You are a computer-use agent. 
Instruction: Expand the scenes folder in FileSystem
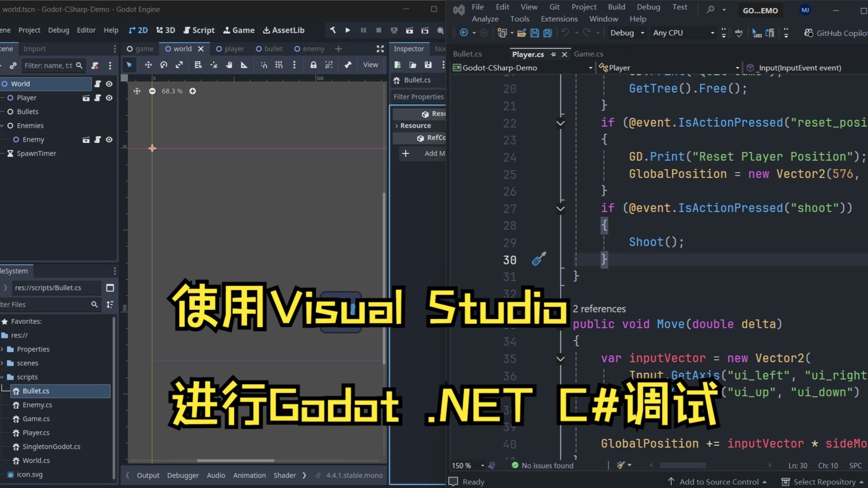pos(2,363)
